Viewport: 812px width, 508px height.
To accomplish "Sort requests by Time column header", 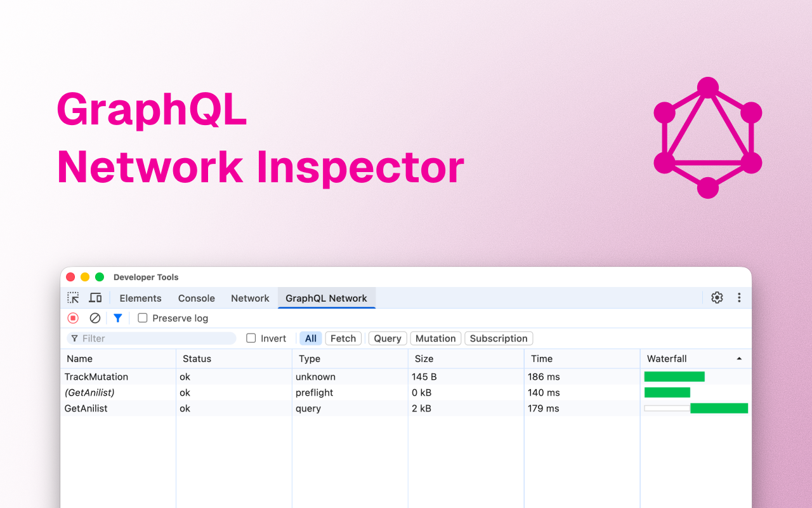I will [x=542, y=359].
